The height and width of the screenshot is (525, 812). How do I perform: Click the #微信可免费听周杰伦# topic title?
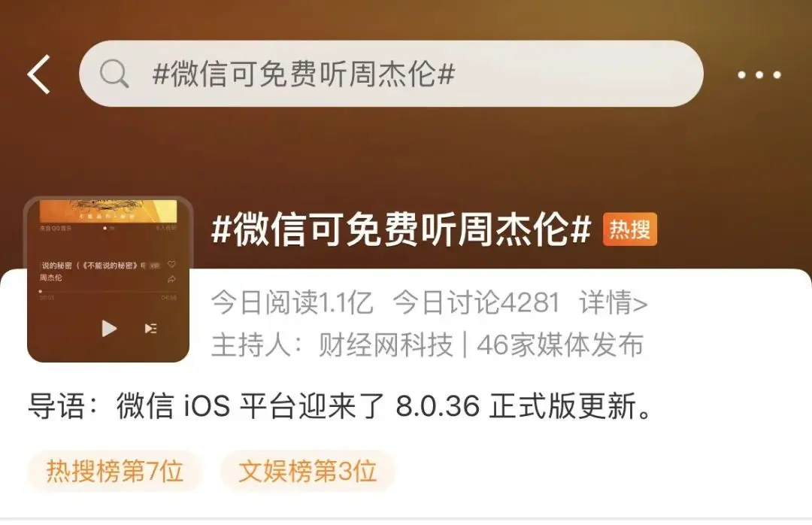pyautogui.click(x=401, y=229)
